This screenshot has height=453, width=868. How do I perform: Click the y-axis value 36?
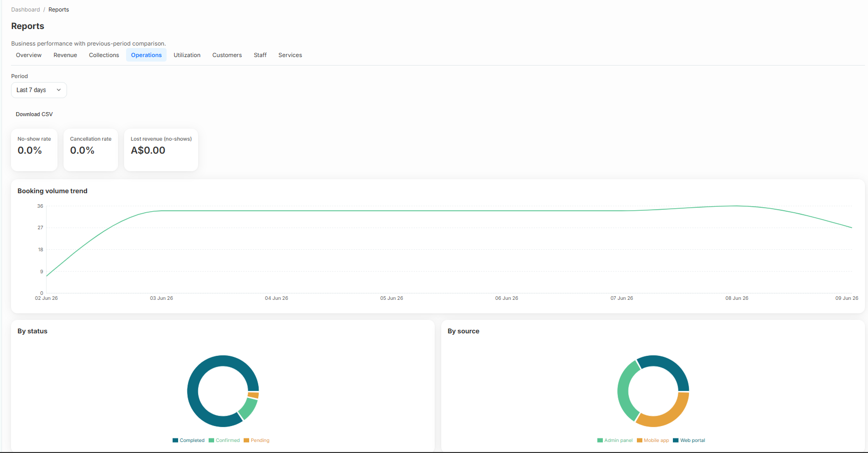pyautogui.click(x=40, y=206)
